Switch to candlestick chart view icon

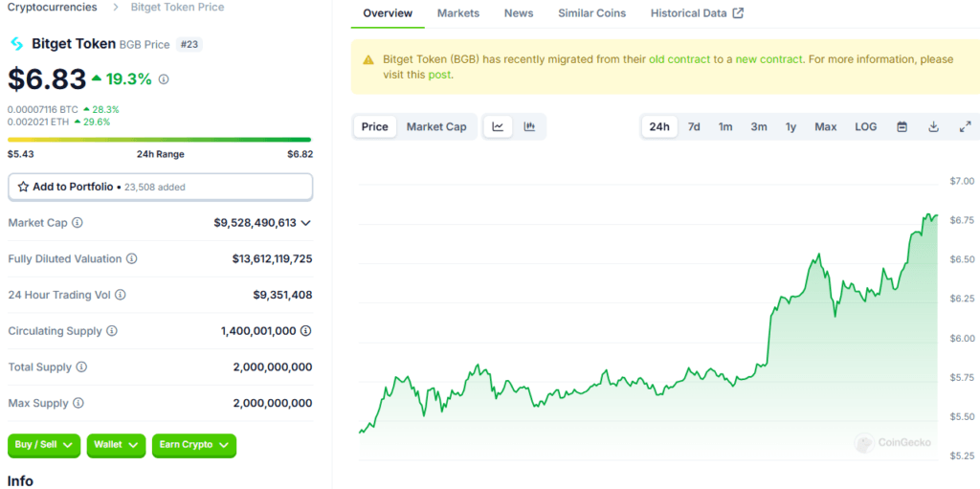tap(529, 127)
